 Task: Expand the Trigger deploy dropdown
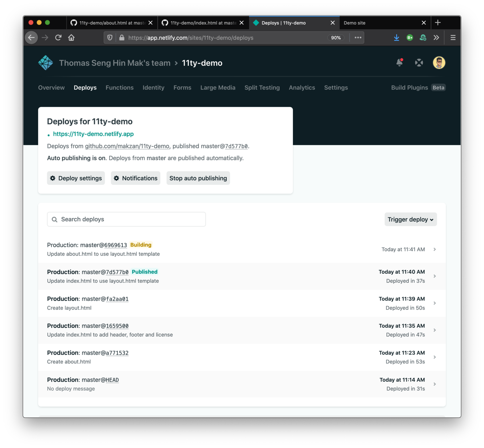(411, 219)
